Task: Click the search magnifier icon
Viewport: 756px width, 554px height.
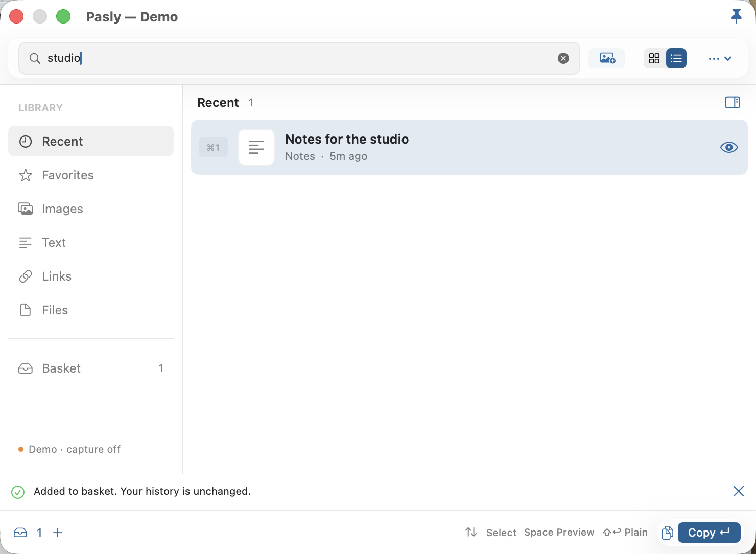Action: point(35,58)
